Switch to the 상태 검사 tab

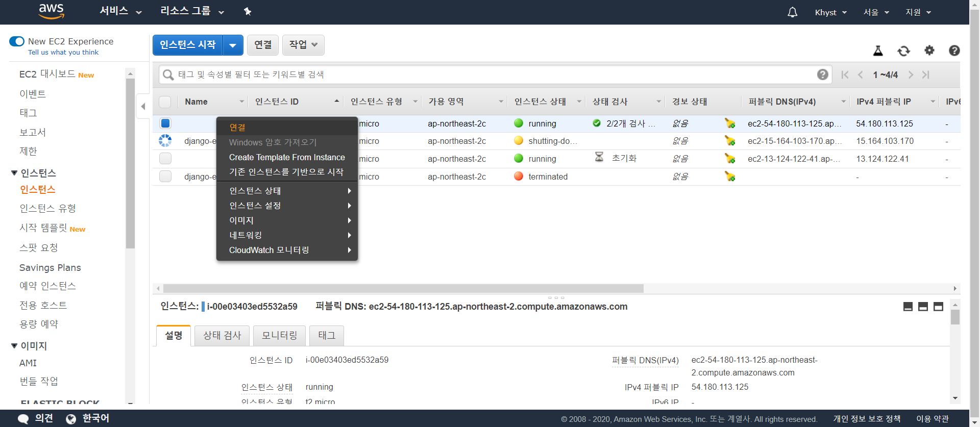click(222, 336)
